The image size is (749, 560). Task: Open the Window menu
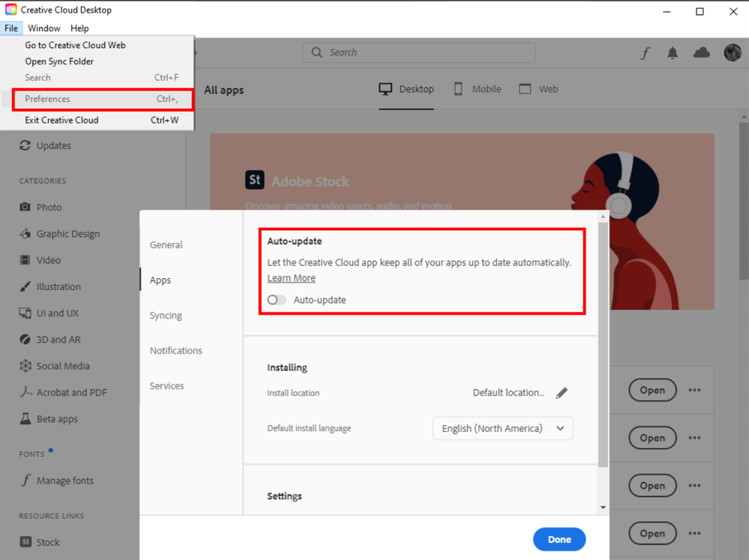pos(44,28)
